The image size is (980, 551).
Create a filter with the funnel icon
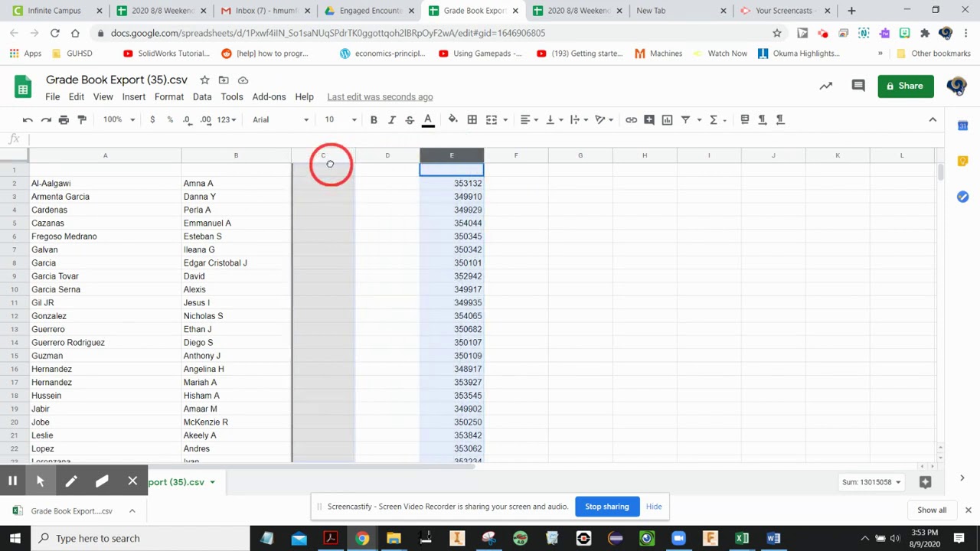click(x=686, y=119)
